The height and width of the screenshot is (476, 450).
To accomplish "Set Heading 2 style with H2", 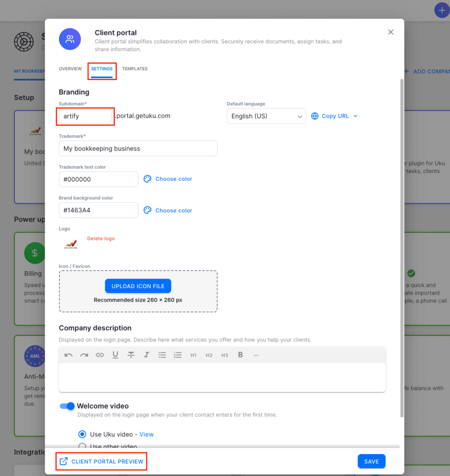I will point(209,355).
